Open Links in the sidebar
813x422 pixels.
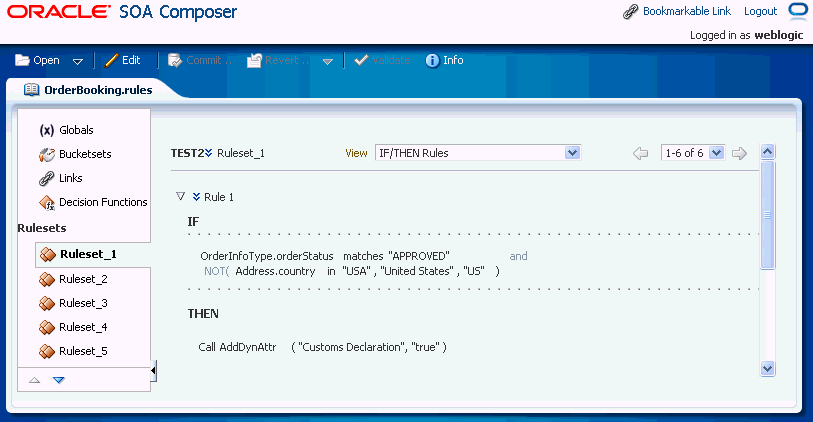click(x=71, y=178)
